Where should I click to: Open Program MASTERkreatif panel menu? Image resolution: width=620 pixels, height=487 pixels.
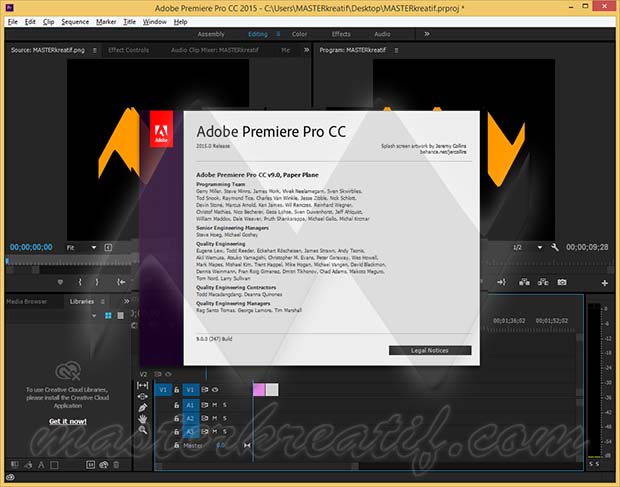click(x=396, y=50)
